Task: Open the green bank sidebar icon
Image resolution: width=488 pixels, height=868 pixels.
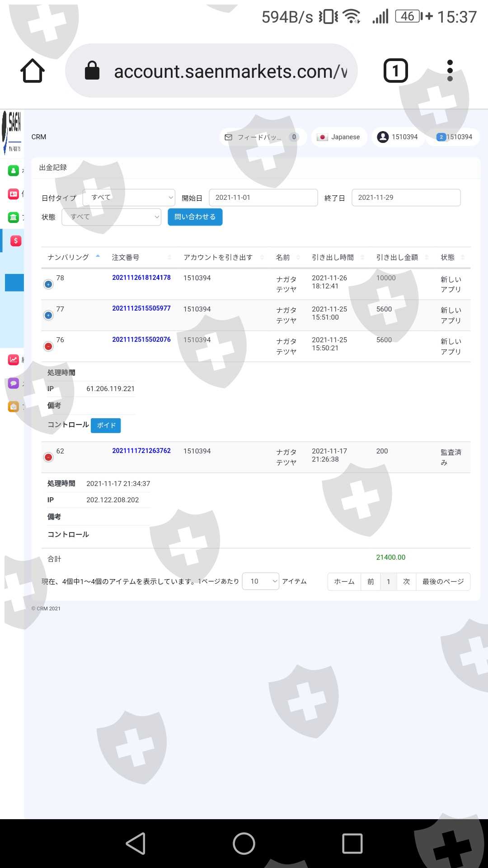Action: tap(13, 217)
